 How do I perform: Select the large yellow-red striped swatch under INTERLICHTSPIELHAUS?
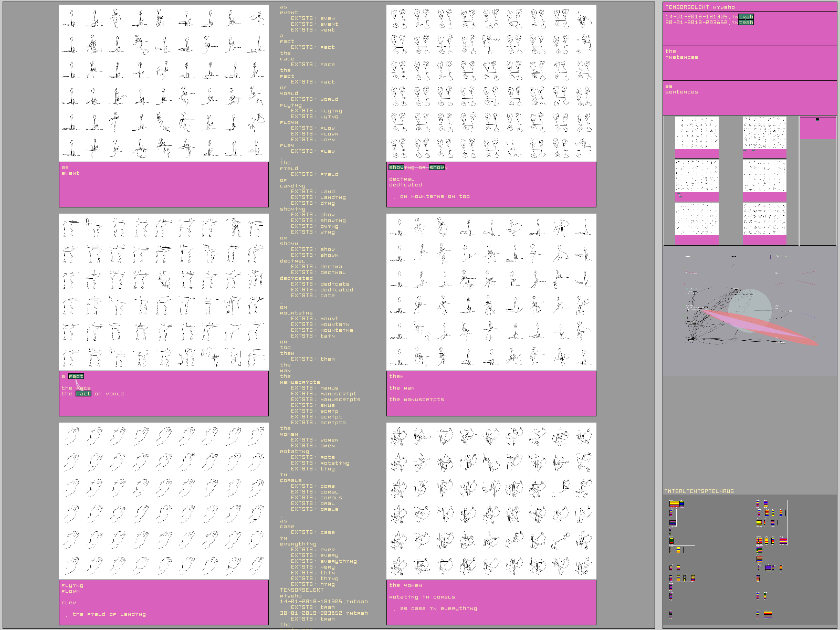(674, 504)
